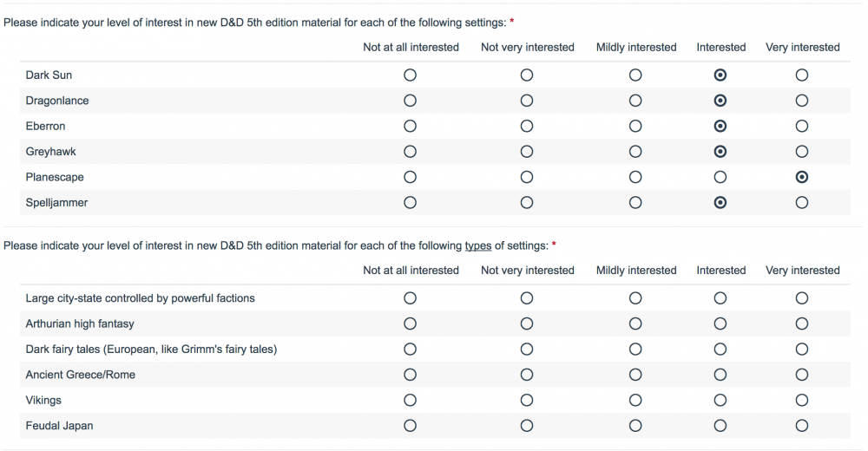Mark Feudal Japan as "Mildly interested"

[x=635, y=426]
